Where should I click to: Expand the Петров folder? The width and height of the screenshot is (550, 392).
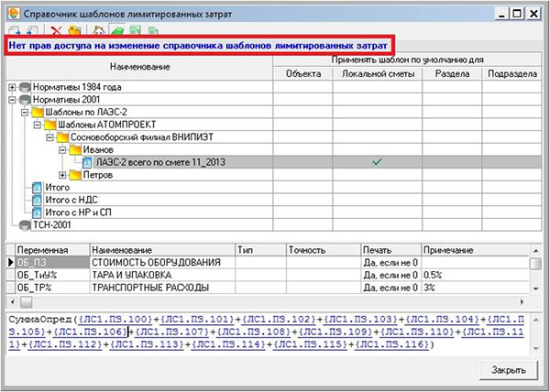click(62, 175)
